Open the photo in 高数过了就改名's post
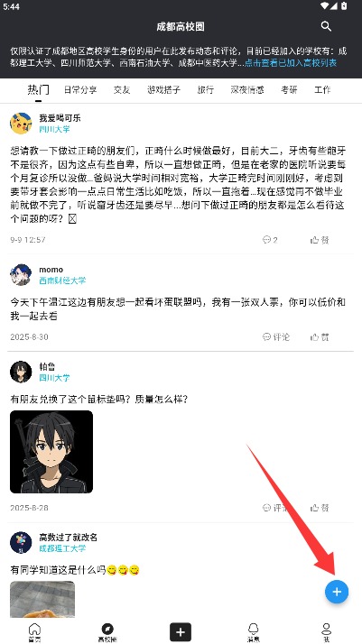Image resolution: width=362 pixels, height=644 pixels. tap(42, 599)
